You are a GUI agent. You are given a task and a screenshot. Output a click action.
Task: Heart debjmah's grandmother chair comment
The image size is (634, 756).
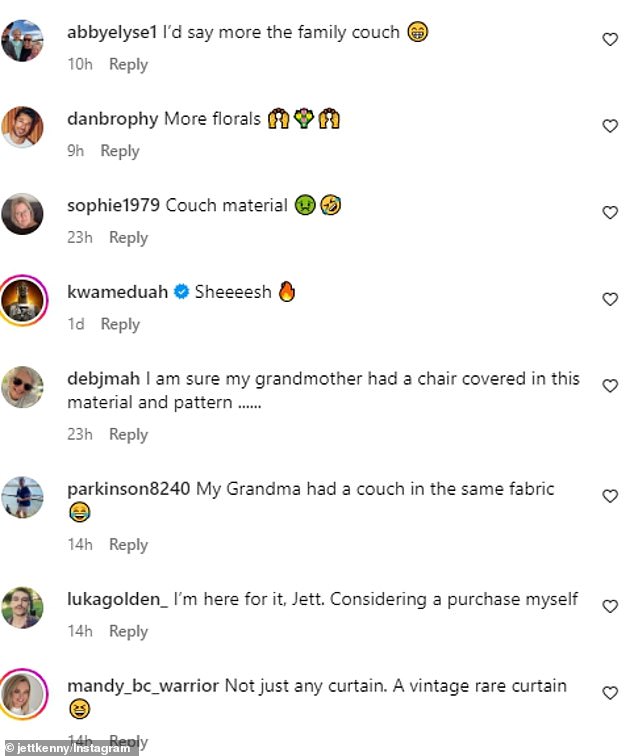[x=610, y=386]
